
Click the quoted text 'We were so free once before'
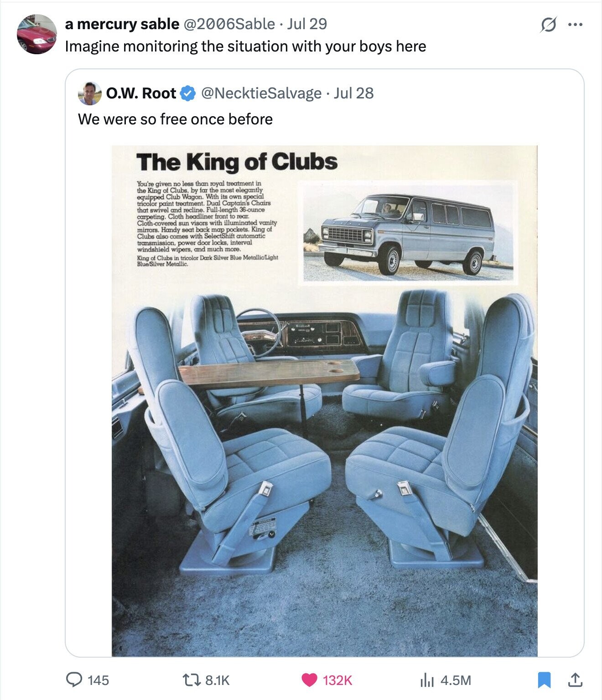[175, 119]
